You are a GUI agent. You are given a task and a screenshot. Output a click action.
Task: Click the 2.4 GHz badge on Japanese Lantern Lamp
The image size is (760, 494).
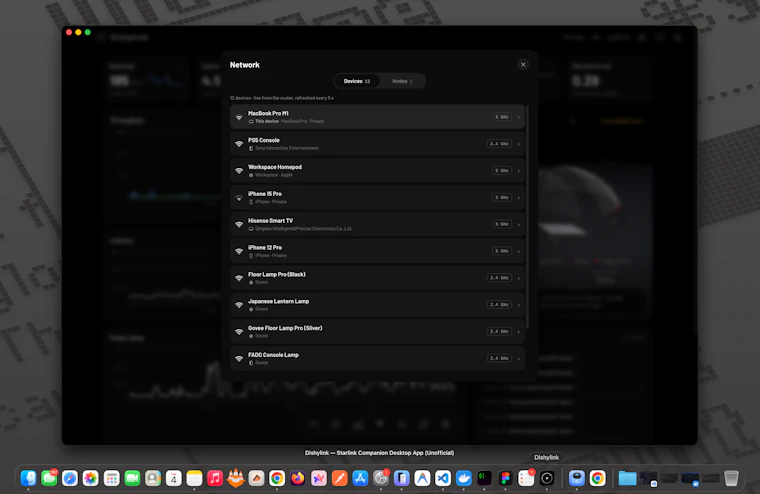tap(499, 304)
